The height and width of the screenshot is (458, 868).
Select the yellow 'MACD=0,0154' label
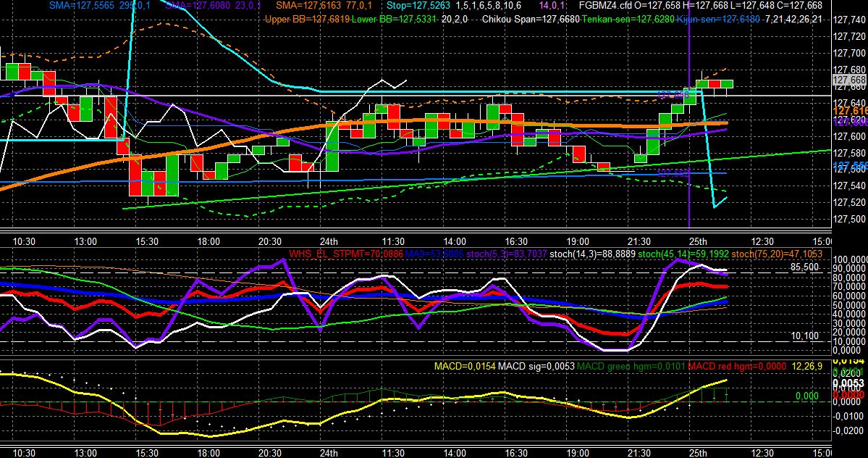point(465,366)
